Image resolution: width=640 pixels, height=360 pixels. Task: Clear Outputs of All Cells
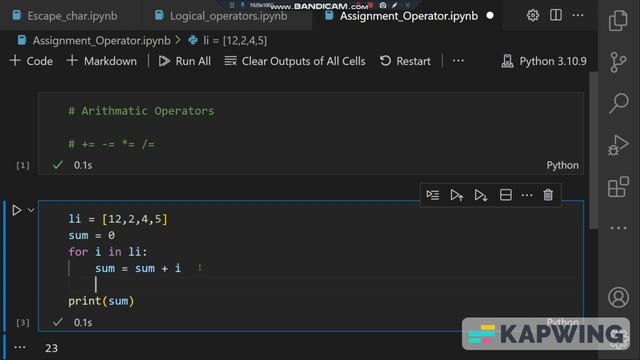[x=295, y=61]
